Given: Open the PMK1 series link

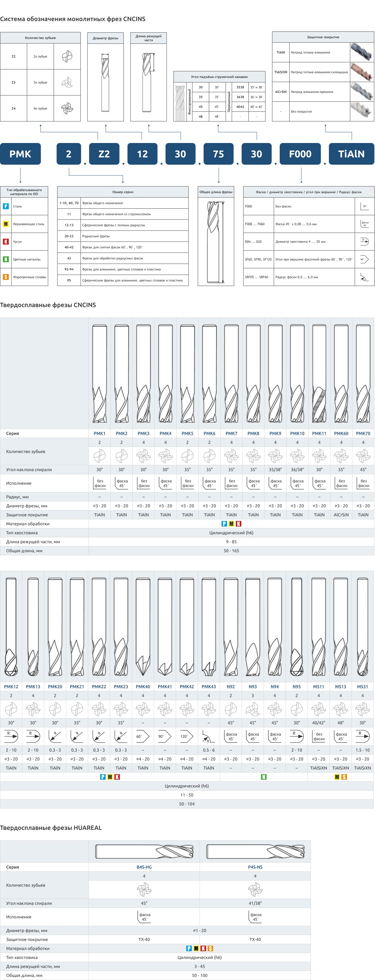Looking at the screenshot, I should point(100,433).
